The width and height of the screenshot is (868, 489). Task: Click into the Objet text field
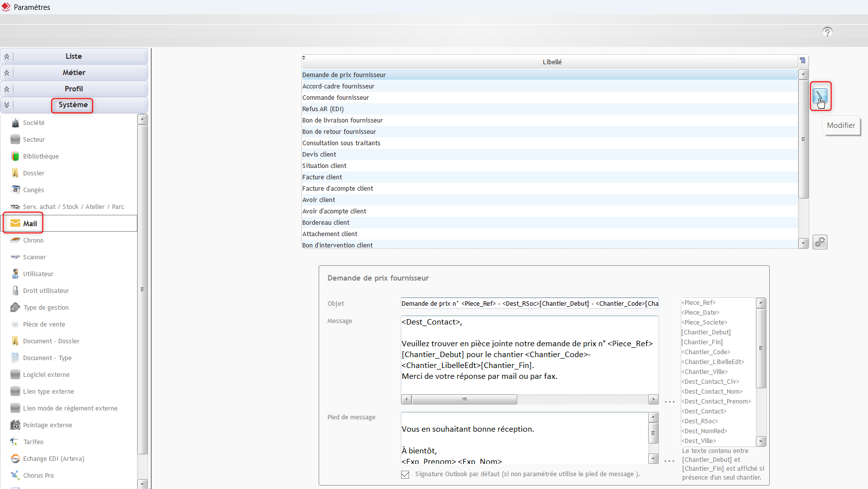pyautogui.click(x=529, y=304)
